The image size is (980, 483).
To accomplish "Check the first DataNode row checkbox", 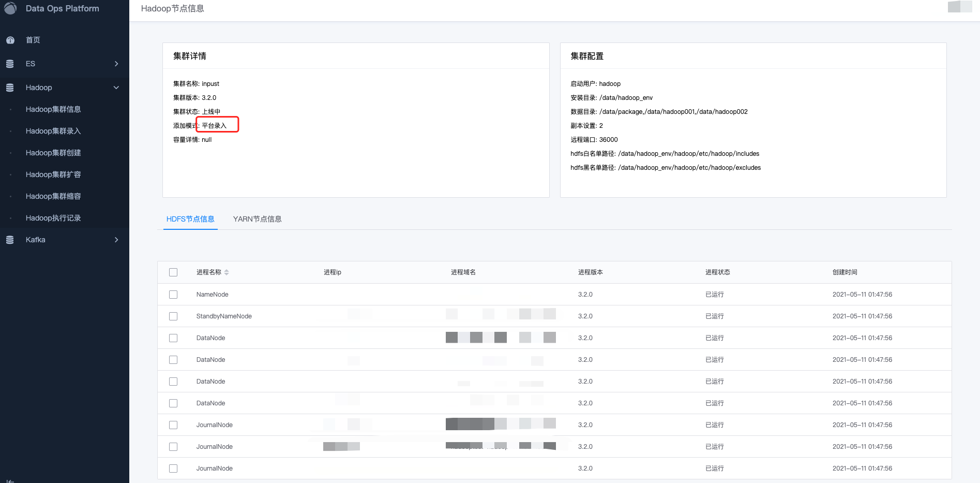I will (173, 338).
